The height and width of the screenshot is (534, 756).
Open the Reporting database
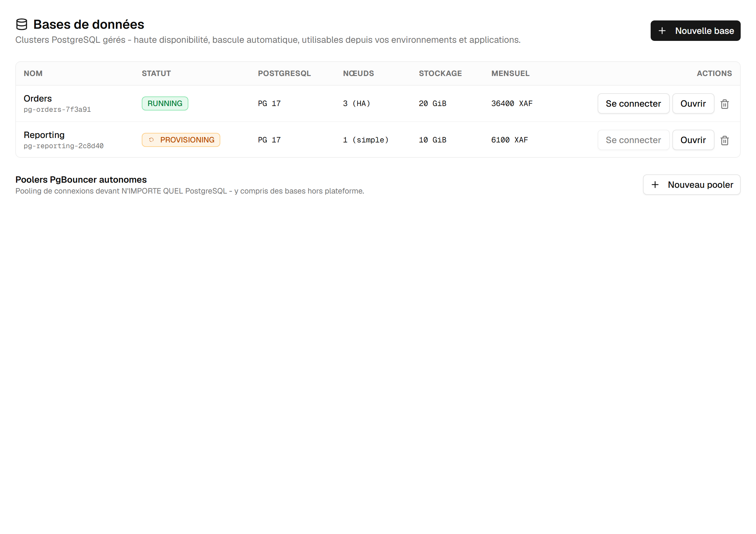point(693,140)
